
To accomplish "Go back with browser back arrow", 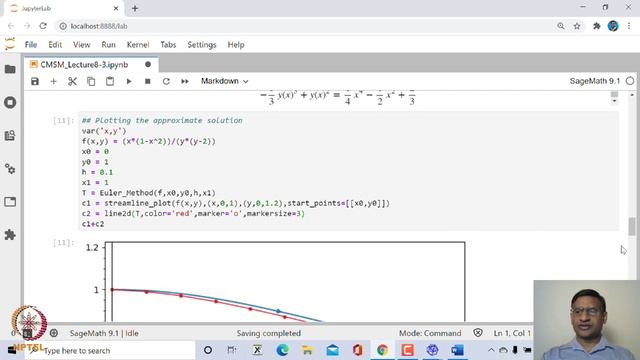I will (11, 26).
